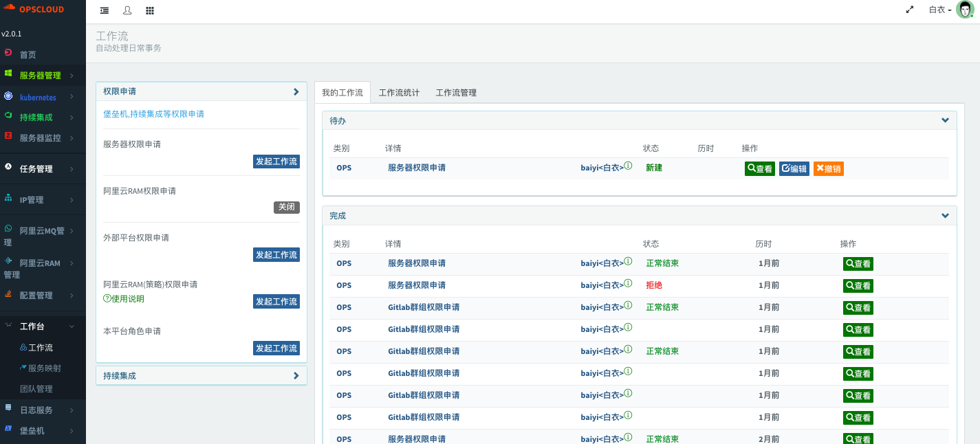The height and width of the screenshot is (444, 980).
Task: Click the sidebar collapse icon in top bar
Action: (x=105, y=11)
